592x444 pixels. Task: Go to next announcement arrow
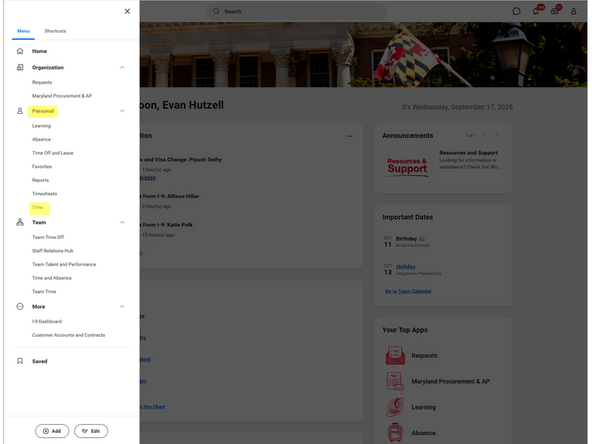click(x=496, y=136)
